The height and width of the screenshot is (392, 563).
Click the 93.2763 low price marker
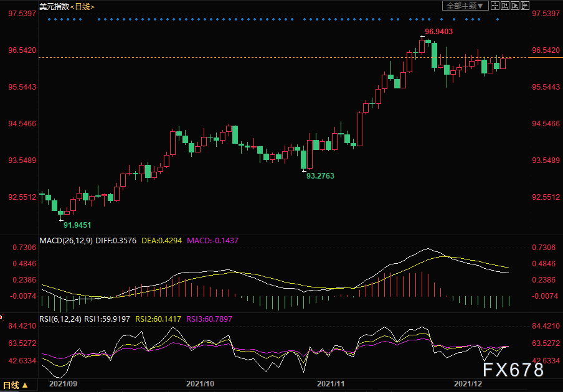(x=320, y=175)
